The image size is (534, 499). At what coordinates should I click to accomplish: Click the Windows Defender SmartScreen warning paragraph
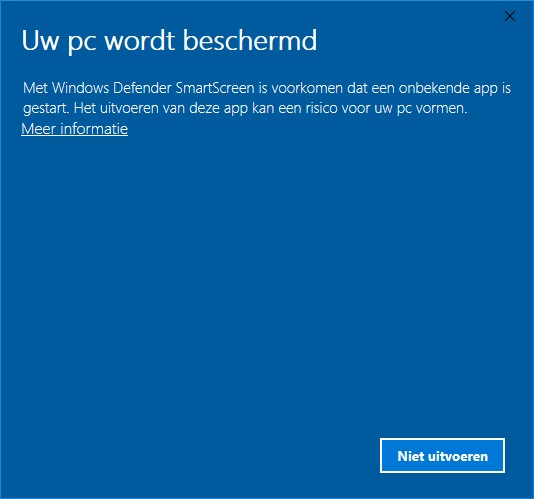(x=267, y=98)
